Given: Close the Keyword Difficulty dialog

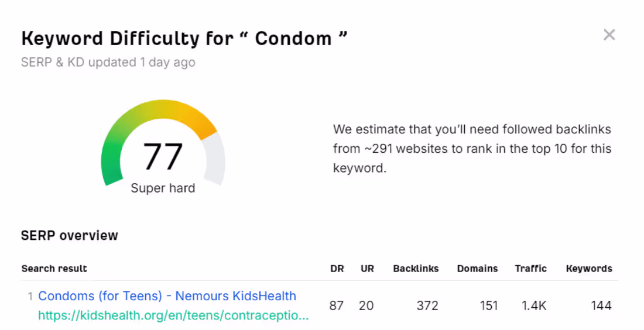Looking at the screenshot, I should [x=609, y=35].
